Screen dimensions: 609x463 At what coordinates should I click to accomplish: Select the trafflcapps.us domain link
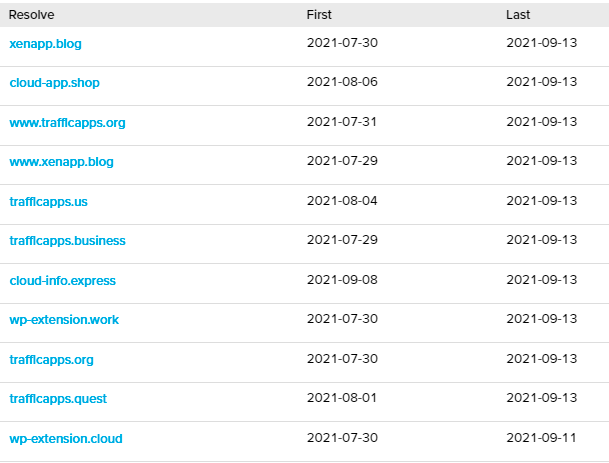(x=48, y=201)
